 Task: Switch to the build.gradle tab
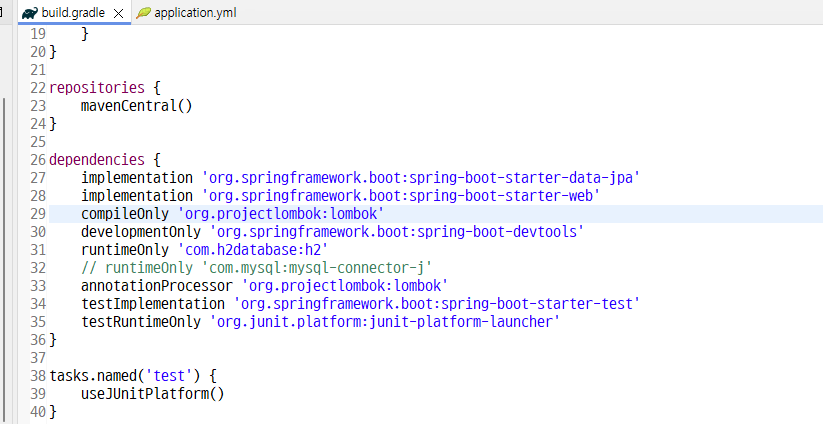coord(73,13)
